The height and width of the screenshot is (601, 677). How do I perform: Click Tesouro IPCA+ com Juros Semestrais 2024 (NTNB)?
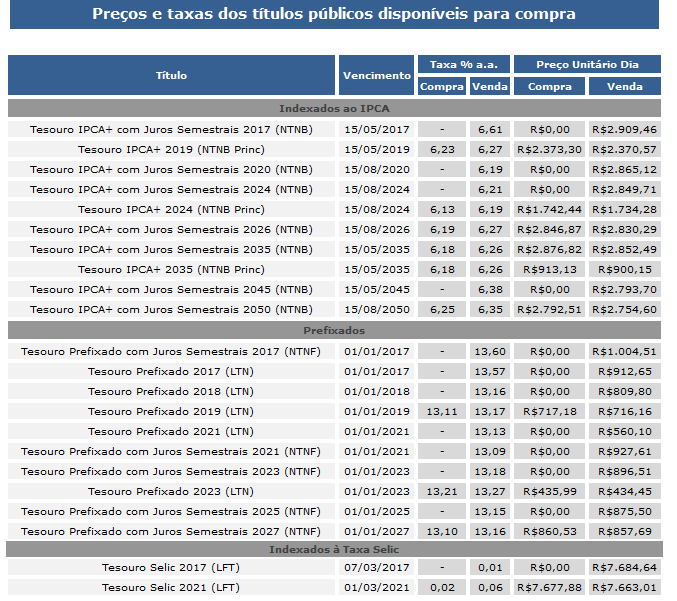pyautogui.click(x=171, y=189)
